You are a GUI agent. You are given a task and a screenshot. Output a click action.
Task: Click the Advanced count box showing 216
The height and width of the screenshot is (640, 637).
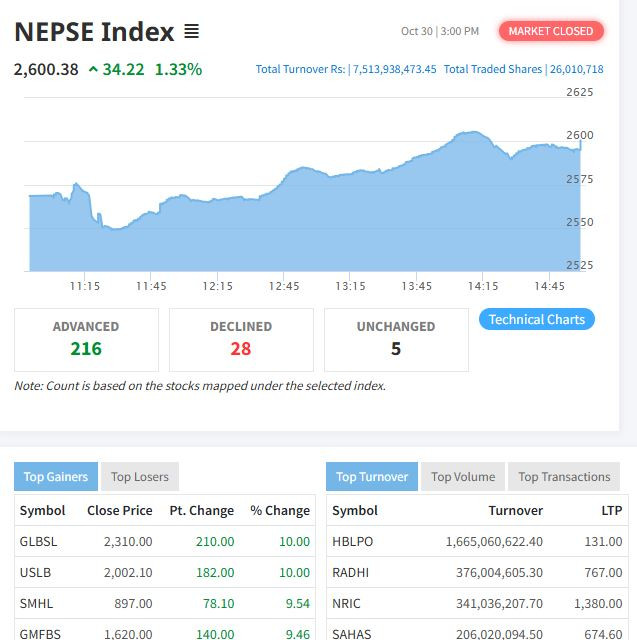(x=86, y=340)
